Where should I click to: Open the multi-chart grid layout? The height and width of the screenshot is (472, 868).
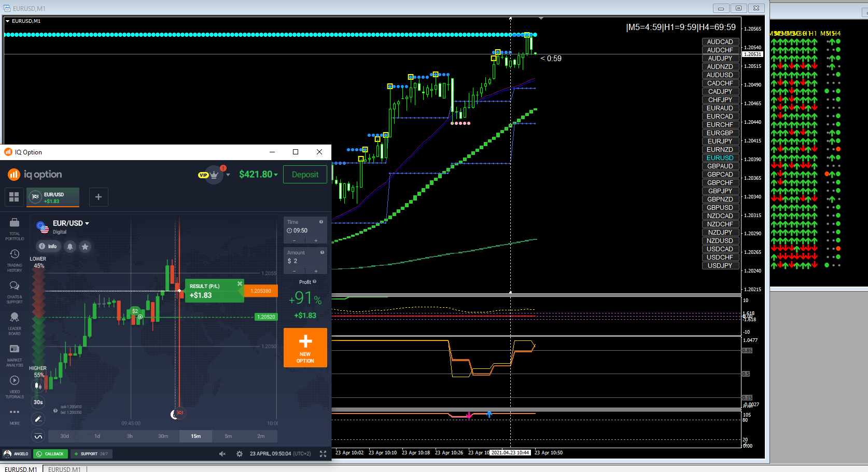click(x=14, y=197)
